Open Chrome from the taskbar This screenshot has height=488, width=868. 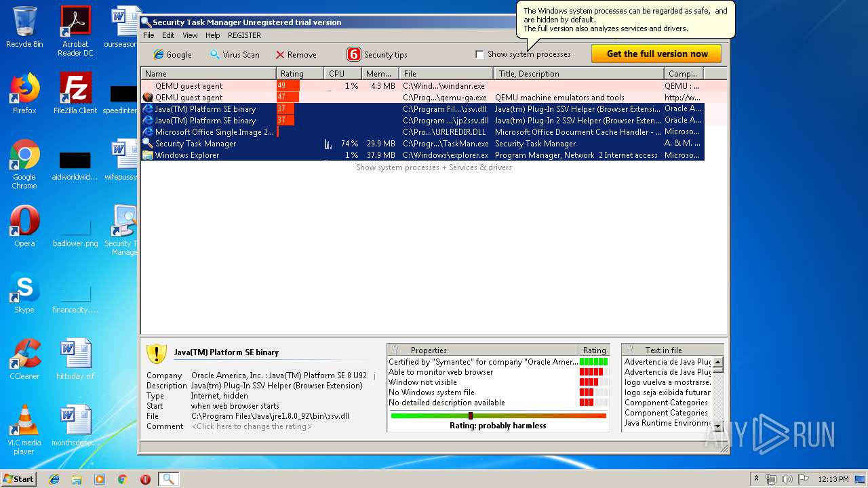click(x=123, y=479)
